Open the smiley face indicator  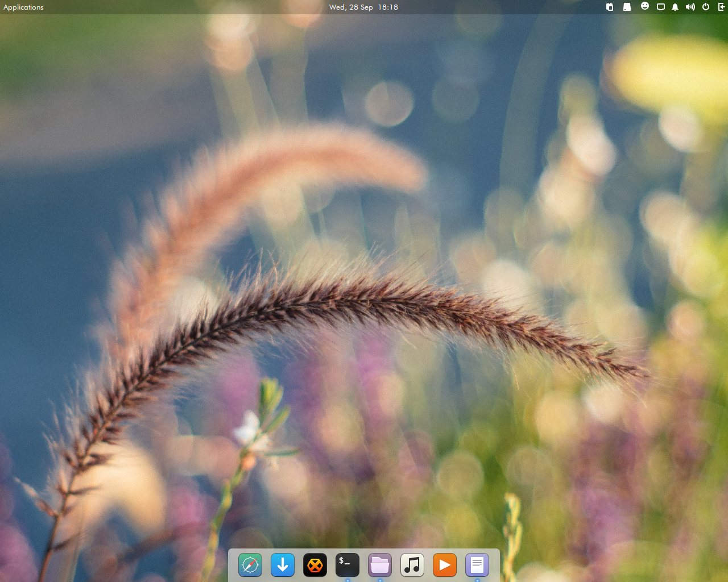pos(645,6)
